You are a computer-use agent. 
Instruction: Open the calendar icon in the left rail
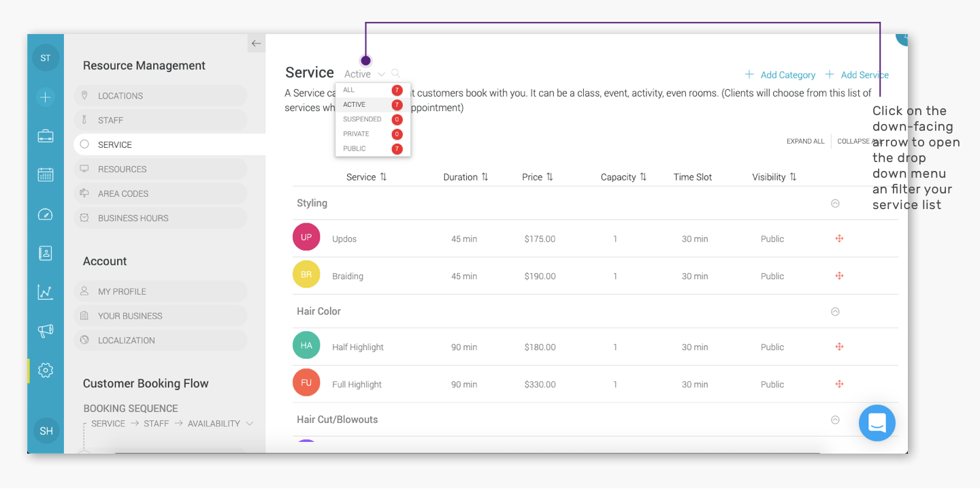coord(46,174)
